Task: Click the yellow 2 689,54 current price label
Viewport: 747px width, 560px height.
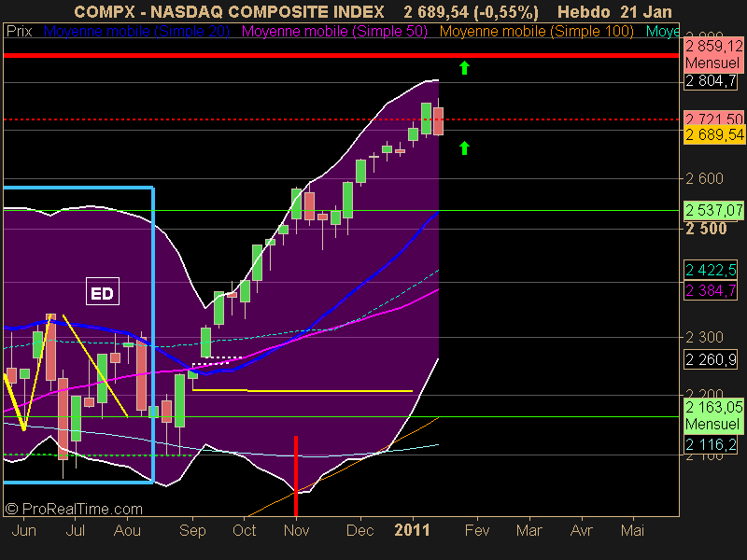Action: 714,134
